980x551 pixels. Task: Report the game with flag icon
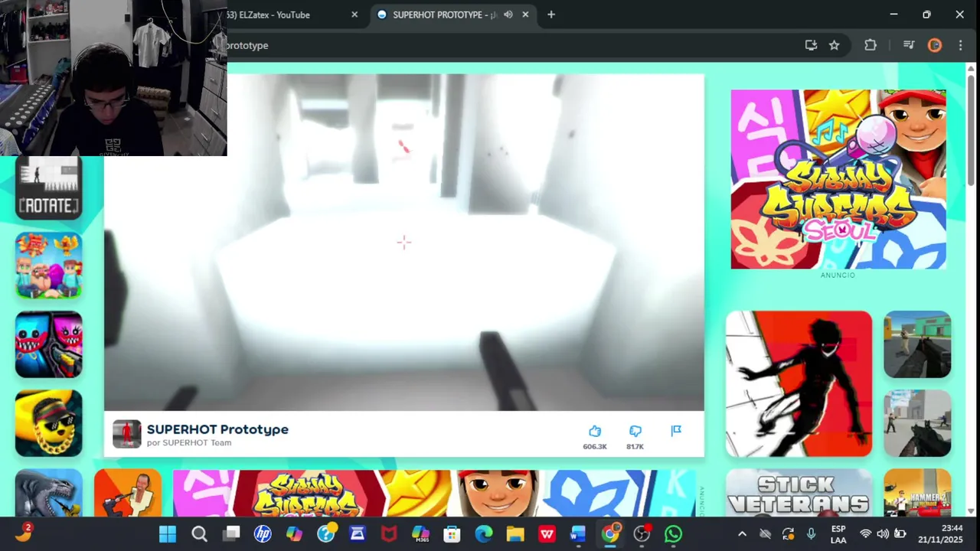[x=676, y=431]
